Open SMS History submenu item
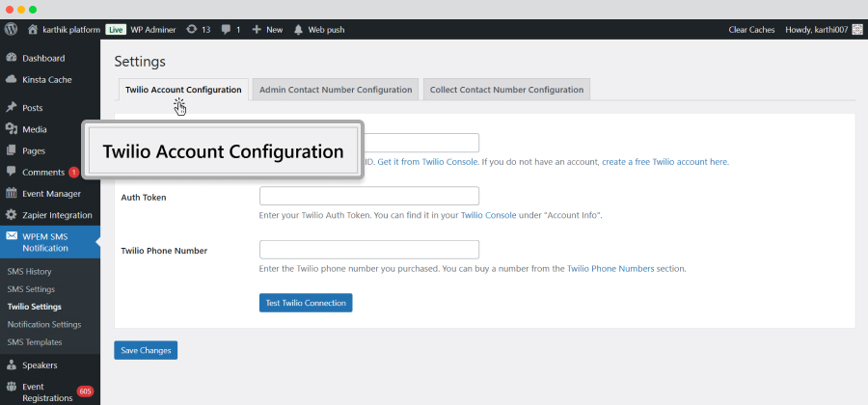The image size is (868, 405). 29,272
